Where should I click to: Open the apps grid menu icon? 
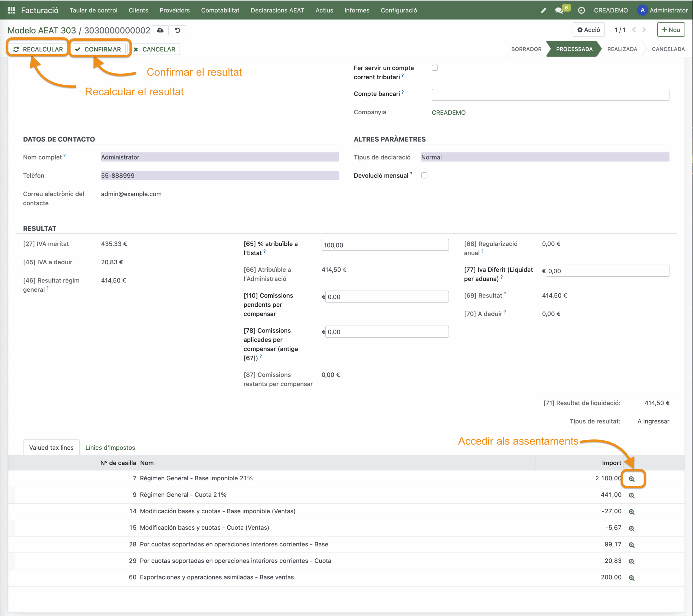(11, 10)
